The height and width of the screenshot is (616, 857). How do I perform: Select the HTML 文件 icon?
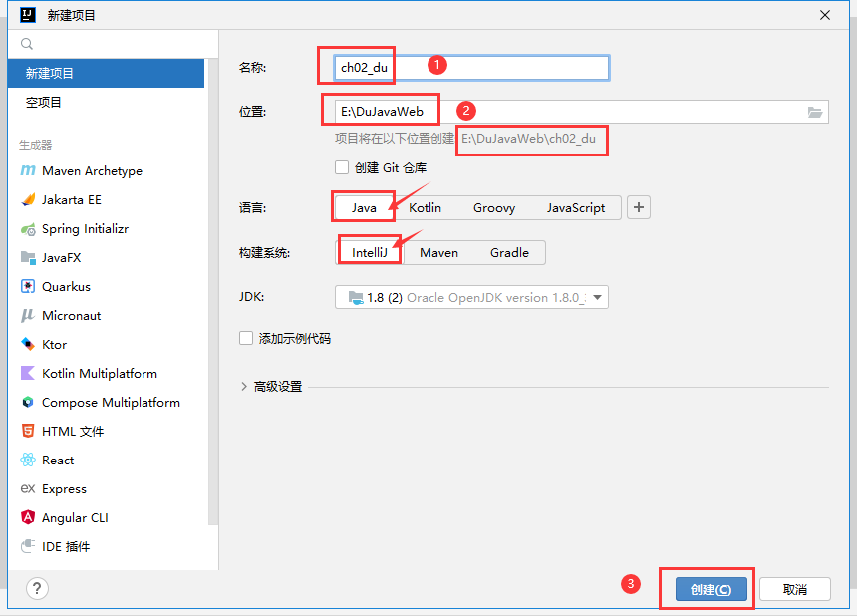coord(28,432)
